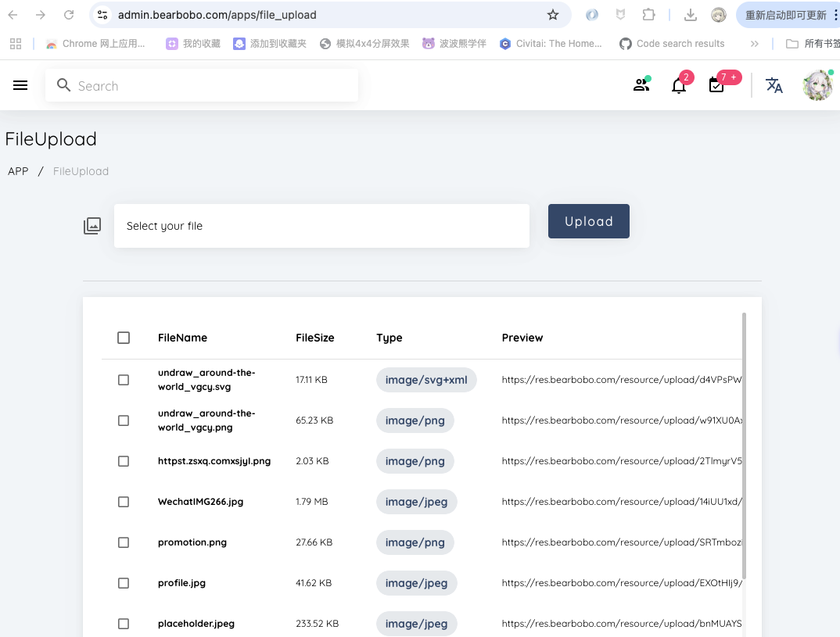
Task: Expand the bookmarks overflow chevron
Action: (754, 44)
